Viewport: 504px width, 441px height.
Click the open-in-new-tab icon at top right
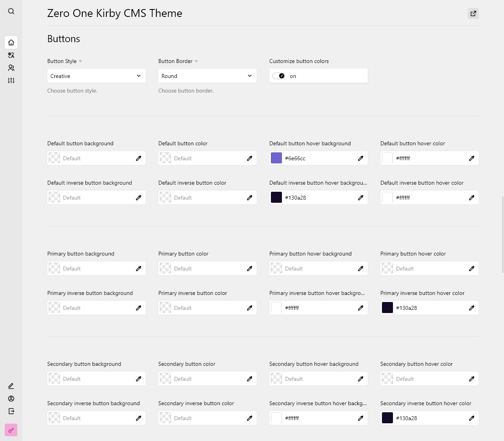473,13
